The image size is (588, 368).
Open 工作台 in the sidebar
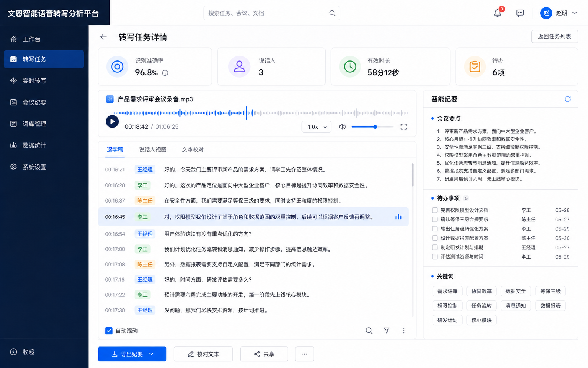(44, 39)
